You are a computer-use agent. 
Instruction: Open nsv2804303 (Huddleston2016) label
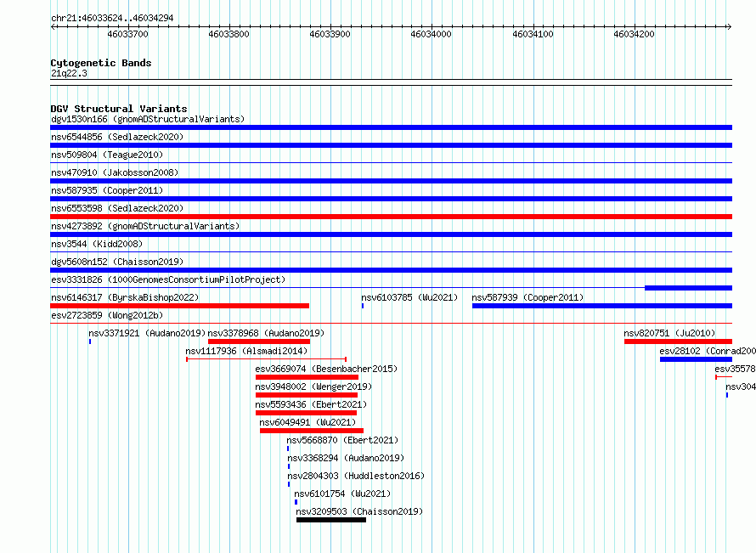coord(356,476)
